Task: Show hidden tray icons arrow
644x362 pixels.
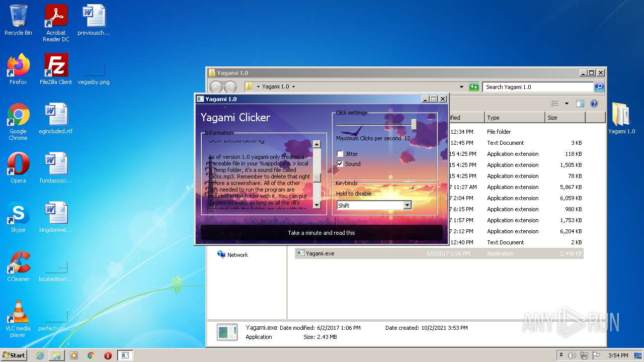Action: tap(561, 355)
